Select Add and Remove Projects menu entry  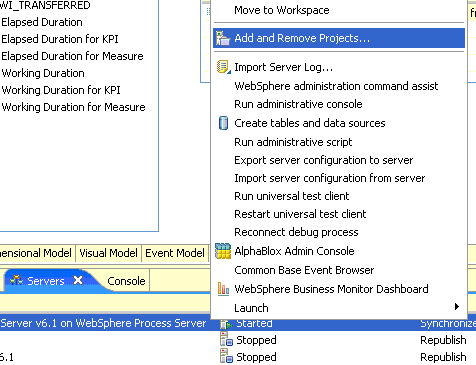339,38
